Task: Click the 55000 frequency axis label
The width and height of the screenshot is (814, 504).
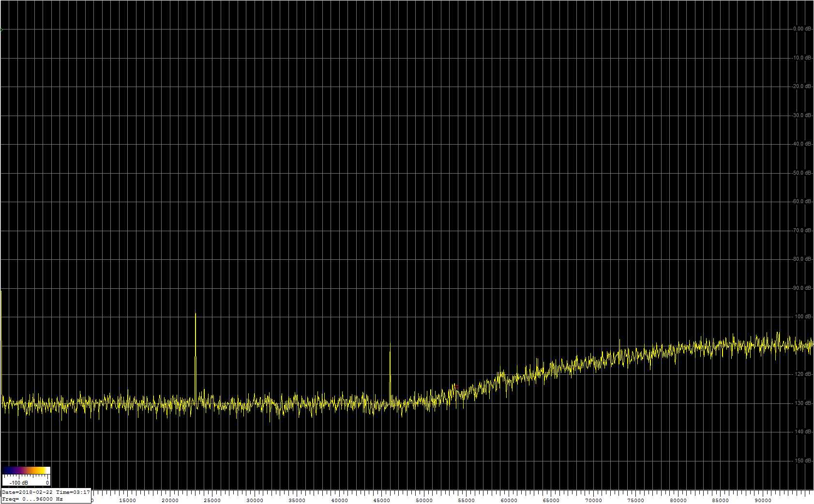Action: 467,501
